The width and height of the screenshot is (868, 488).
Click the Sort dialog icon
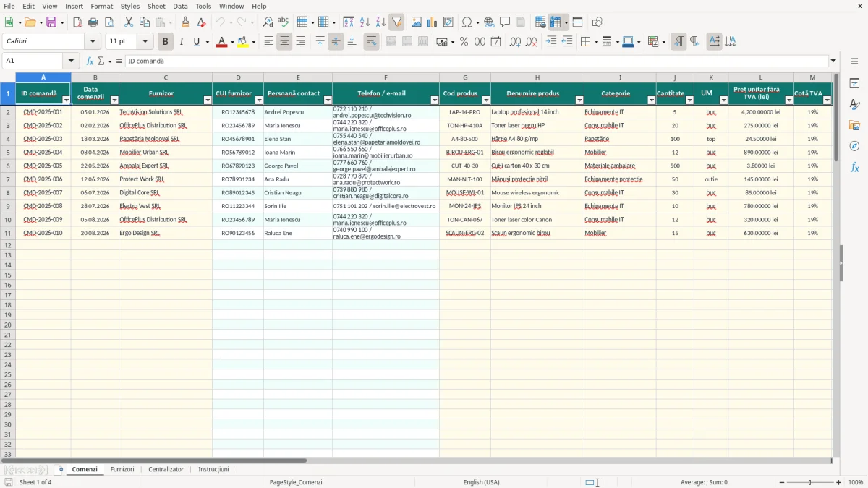tap(349, 22)
